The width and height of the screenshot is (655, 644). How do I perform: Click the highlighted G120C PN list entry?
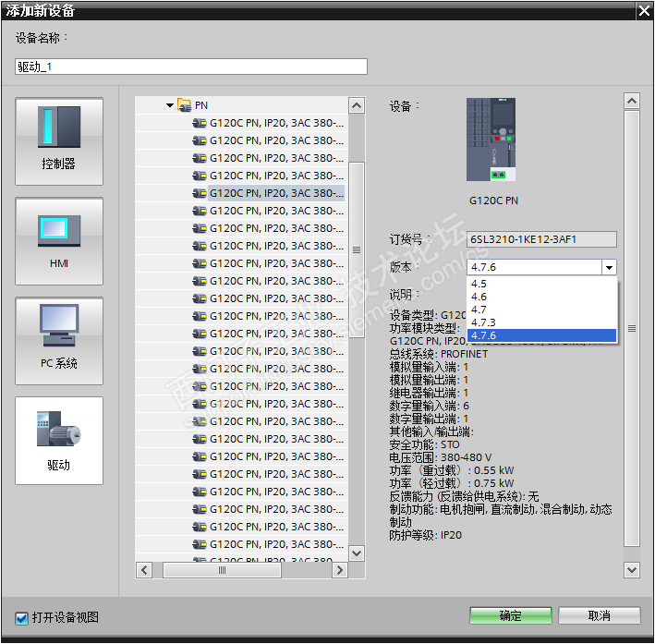(276, 193)
